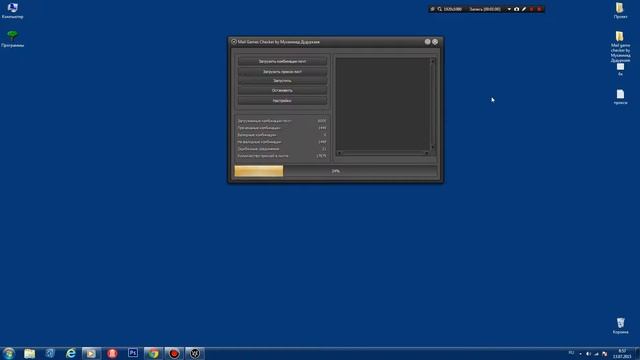The width and height of the screenshot is (640, 360).
Task: Select the прокси file on the desktop
Action: click(620, 97)
